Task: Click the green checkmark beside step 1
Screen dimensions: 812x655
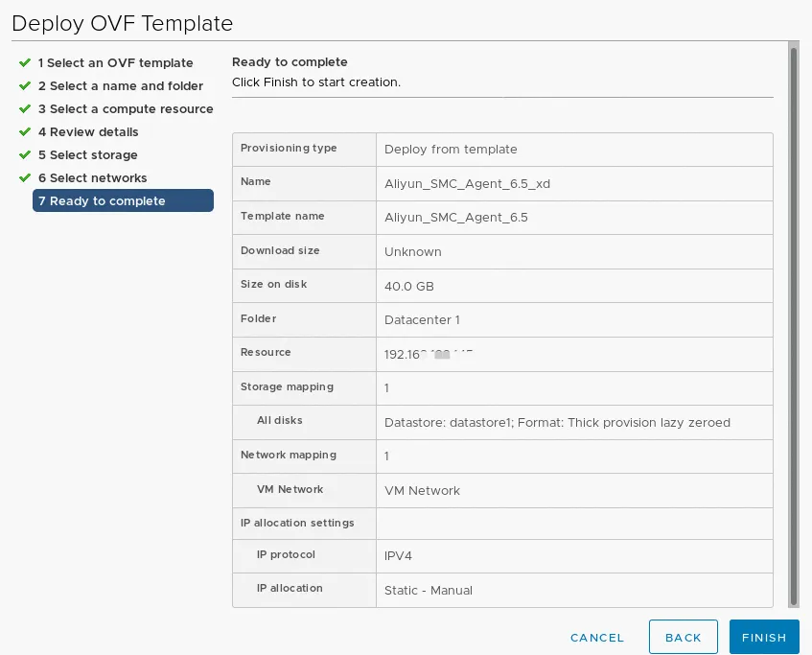Action: coord(25,62)
